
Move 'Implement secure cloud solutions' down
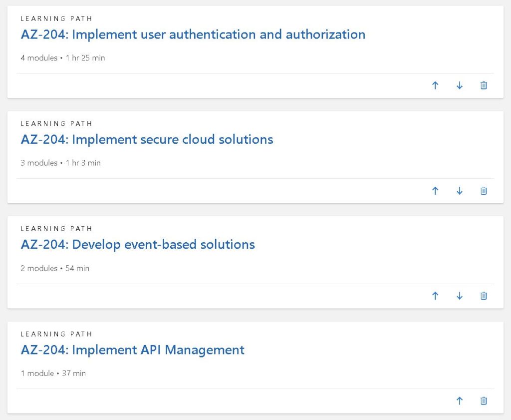[x=460, y=191]
